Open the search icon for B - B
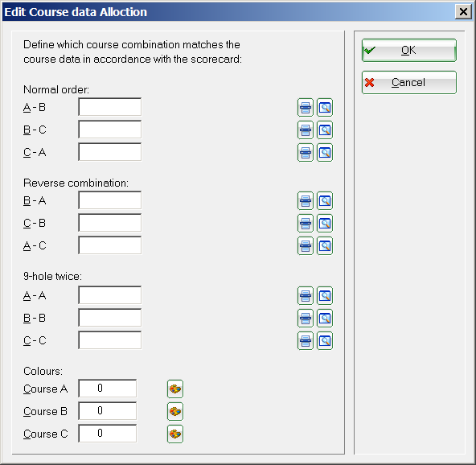476x465 pixels. coord(325,319)
